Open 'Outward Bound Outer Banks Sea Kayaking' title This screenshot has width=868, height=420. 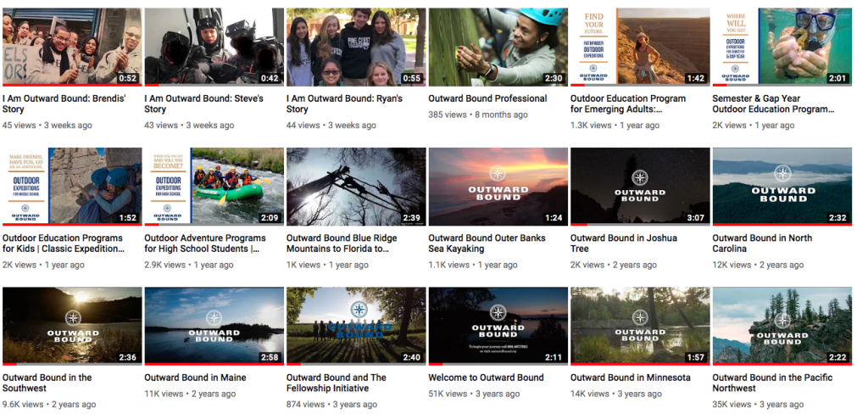[487, 244]
